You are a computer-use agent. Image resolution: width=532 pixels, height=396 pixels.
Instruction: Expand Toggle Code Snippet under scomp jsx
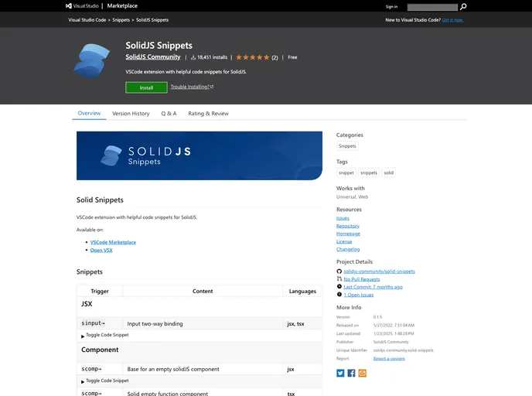coord(105,381)
